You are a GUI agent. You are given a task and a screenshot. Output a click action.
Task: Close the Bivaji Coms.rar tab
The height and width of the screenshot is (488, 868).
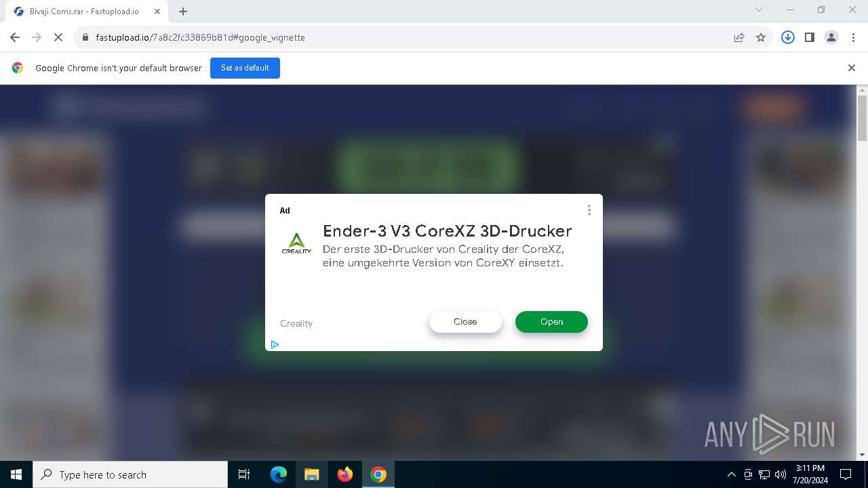[157, 12]
